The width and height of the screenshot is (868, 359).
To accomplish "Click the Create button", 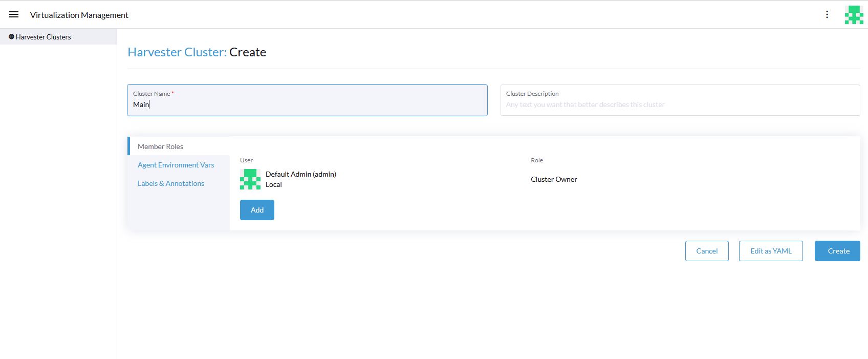I will [x=837, y=251].
